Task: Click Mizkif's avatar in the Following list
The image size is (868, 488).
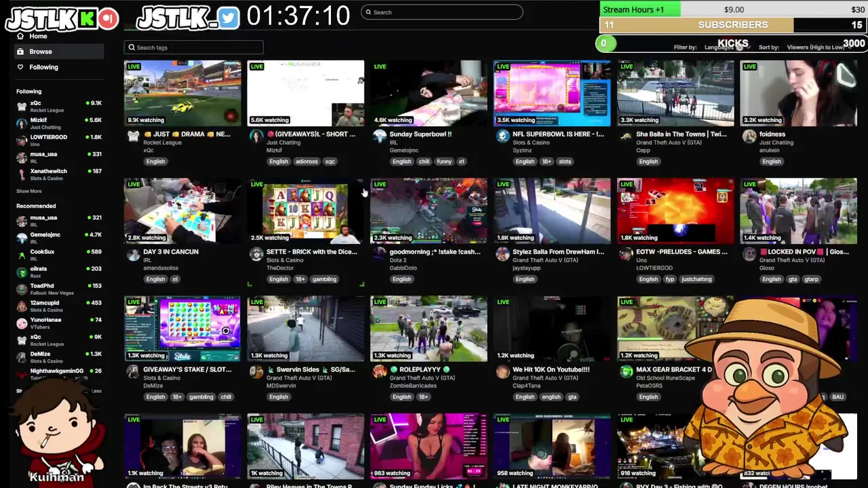Action: pos(22,123)
